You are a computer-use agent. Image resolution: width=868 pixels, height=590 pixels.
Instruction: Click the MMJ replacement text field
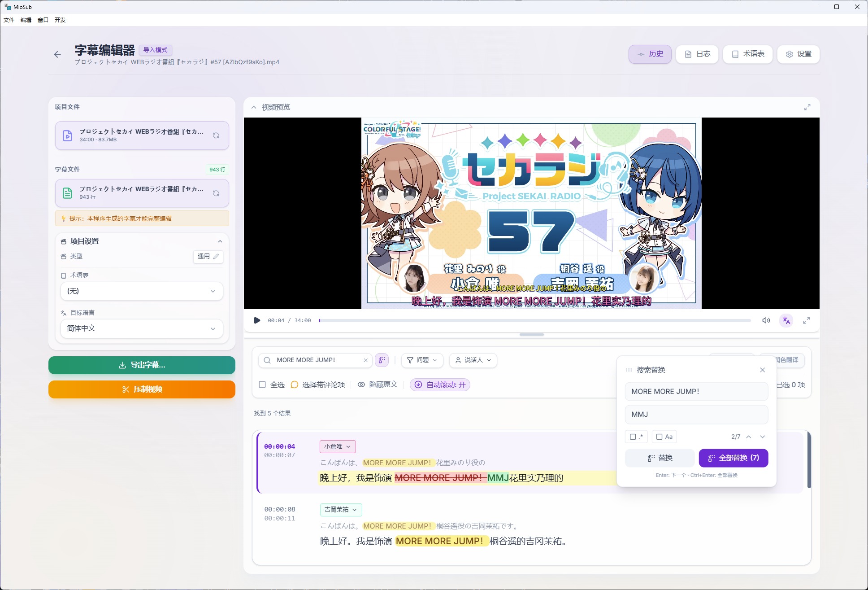pos(696,414)
